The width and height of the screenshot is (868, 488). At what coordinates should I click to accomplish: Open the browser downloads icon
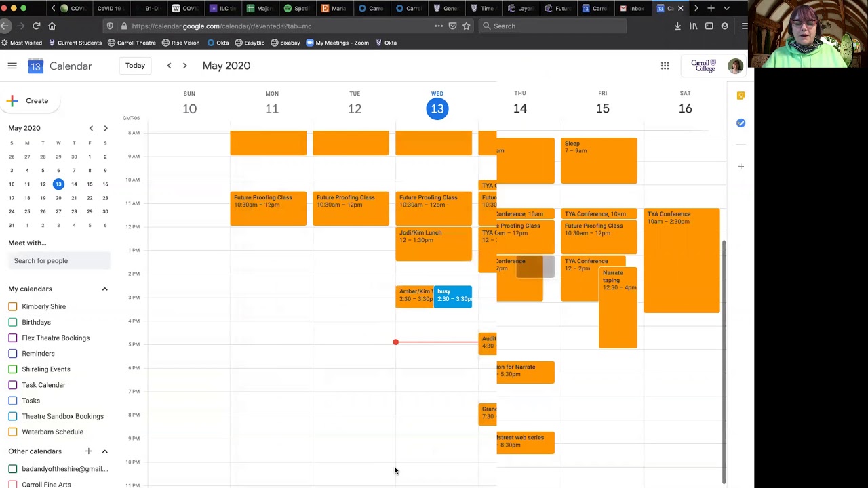pyautogui.click(x=677, y=26)
